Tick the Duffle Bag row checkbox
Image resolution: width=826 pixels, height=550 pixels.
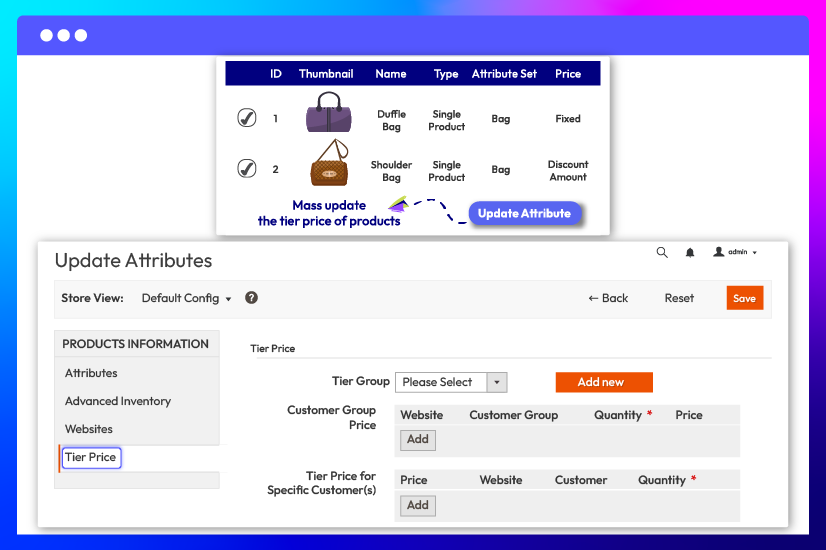pos(247,117)
